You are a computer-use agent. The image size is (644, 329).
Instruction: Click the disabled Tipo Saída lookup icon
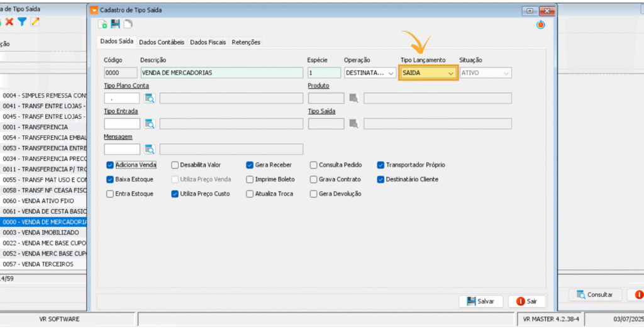click(x=353, y=124)
